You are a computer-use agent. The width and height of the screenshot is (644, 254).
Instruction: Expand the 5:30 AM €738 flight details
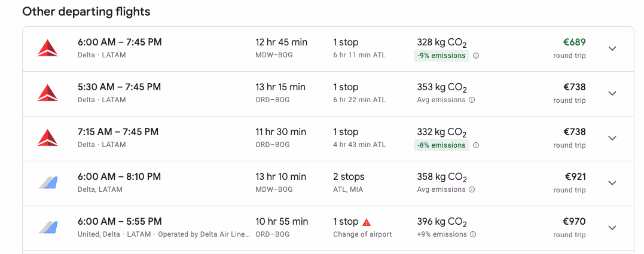coord(612,93)
